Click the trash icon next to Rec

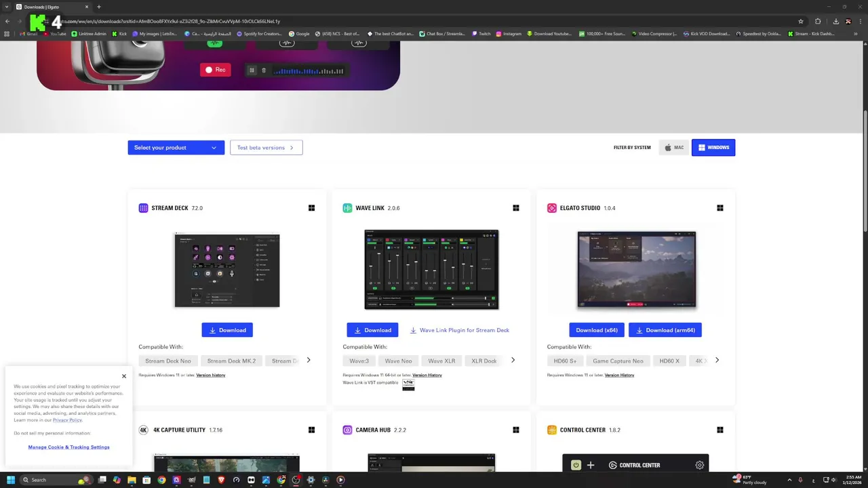(264, 70)
